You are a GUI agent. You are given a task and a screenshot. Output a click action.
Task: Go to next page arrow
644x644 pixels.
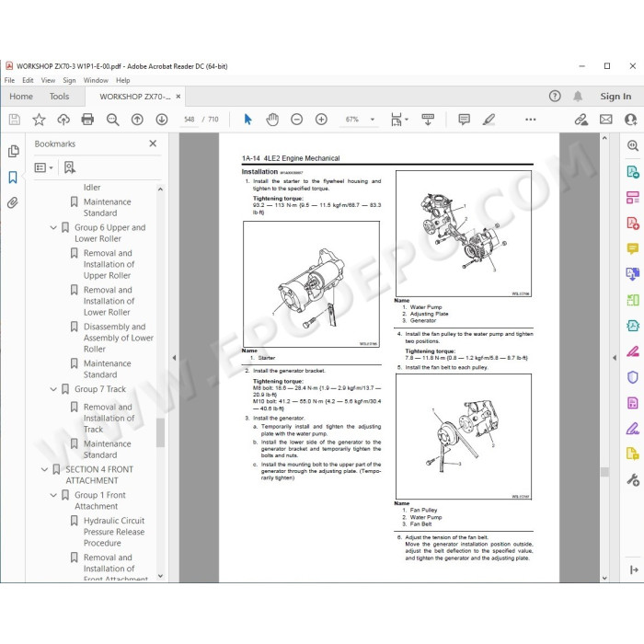(x=162, y=120)
